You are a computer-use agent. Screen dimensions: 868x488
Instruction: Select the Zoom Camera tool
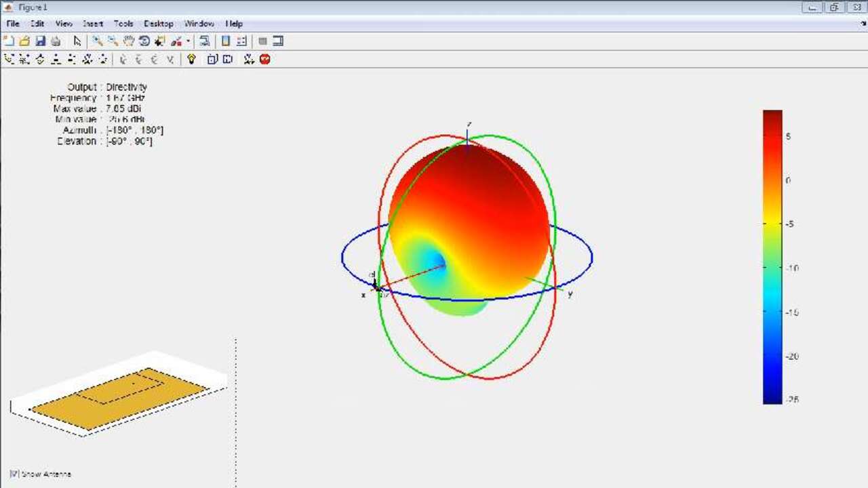click(87, 60)
